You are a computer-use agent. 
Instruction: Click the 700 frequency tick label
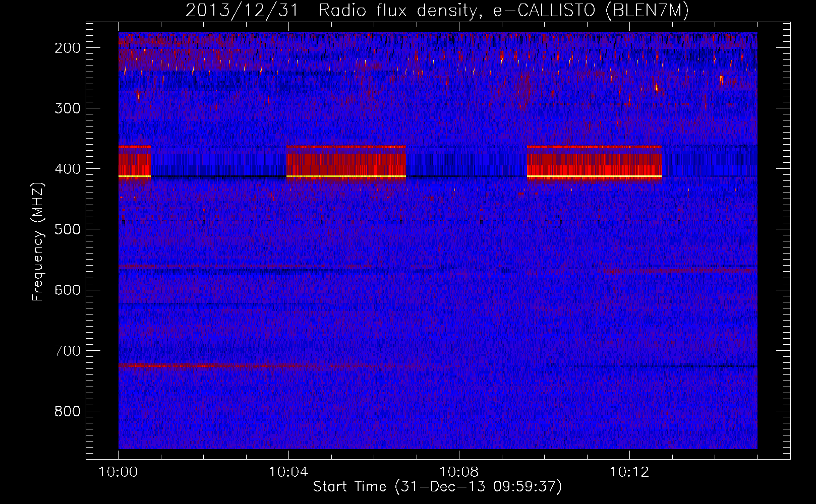68,350
